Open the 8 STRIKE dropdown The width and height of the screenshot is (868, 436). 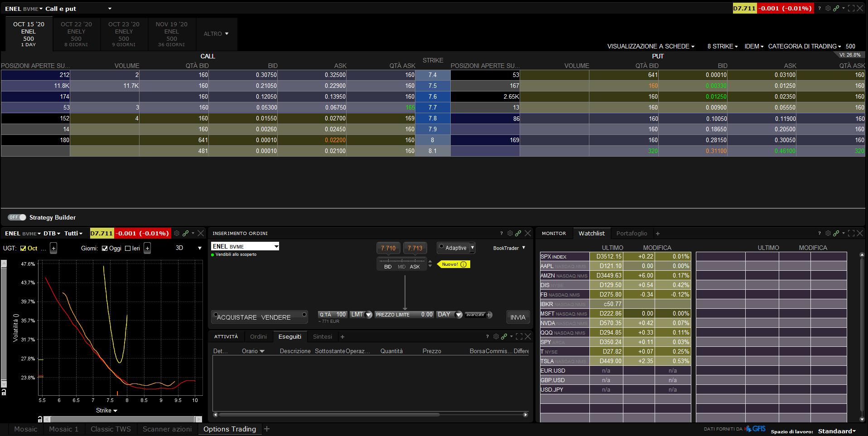click(723, 46)
